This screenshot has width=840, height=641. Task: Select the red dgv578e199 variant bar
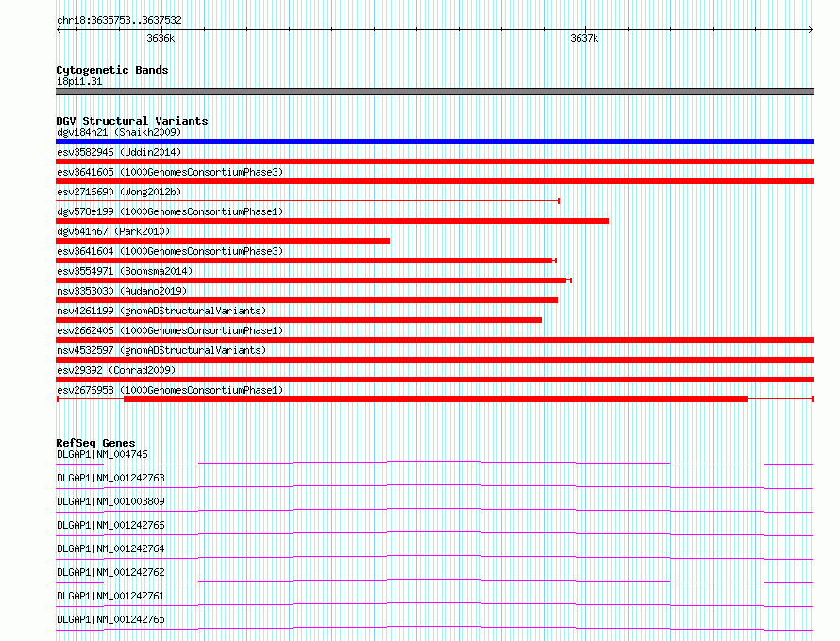pos(332,221)
